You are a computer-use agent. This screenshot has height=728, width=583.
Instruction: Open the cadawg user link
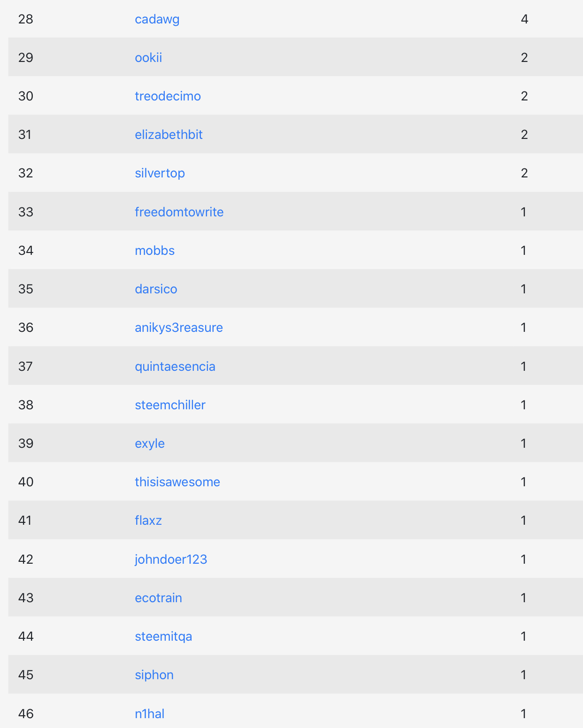pos(157,19)
